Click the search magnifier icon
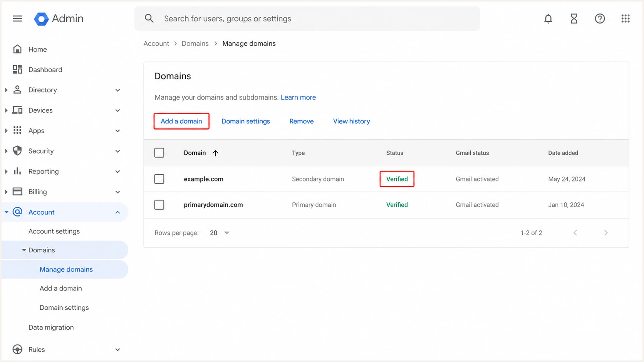This screenshot has height=362, width=644. [149, 18]
